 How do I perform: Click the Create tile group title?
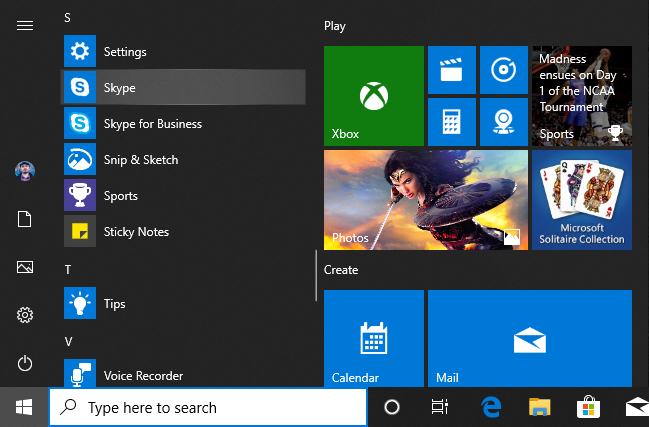coord(341,270)
